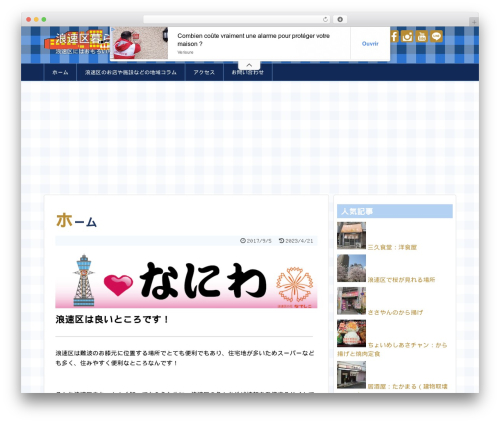500x423 pixels.
Task: Click the ホーム page title
Action: [76, 221]
